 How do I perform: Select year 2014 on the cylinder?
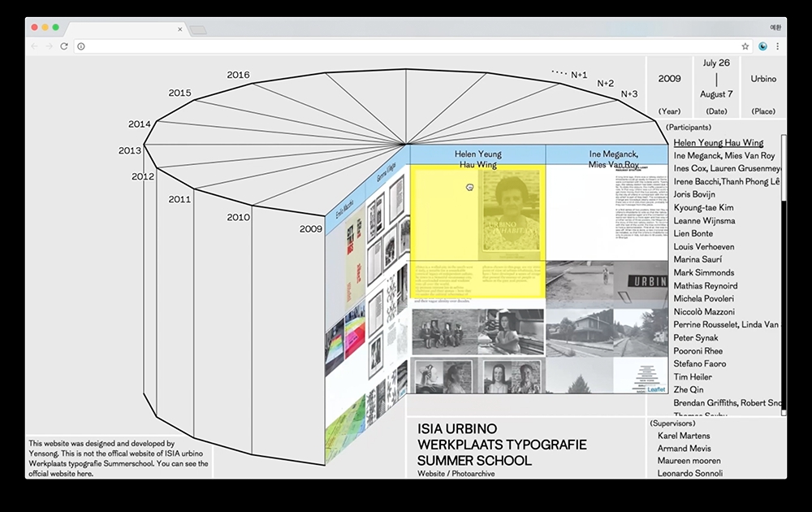(x=140, y=124)
